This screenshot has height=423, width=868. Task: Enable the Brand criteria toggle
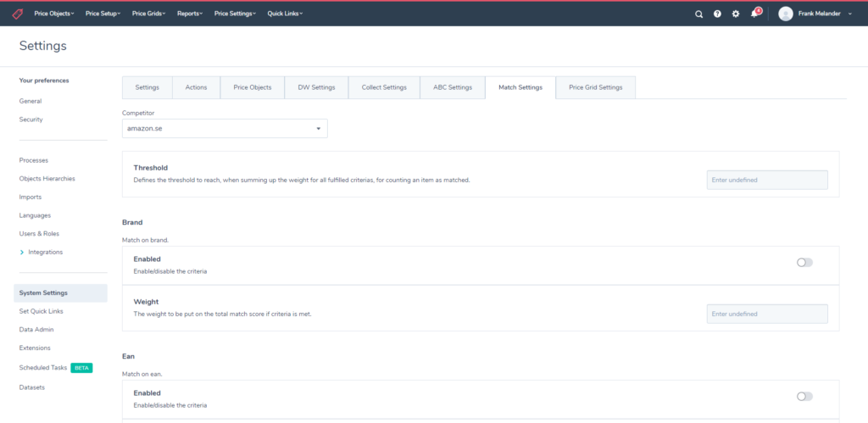point(804,263)
